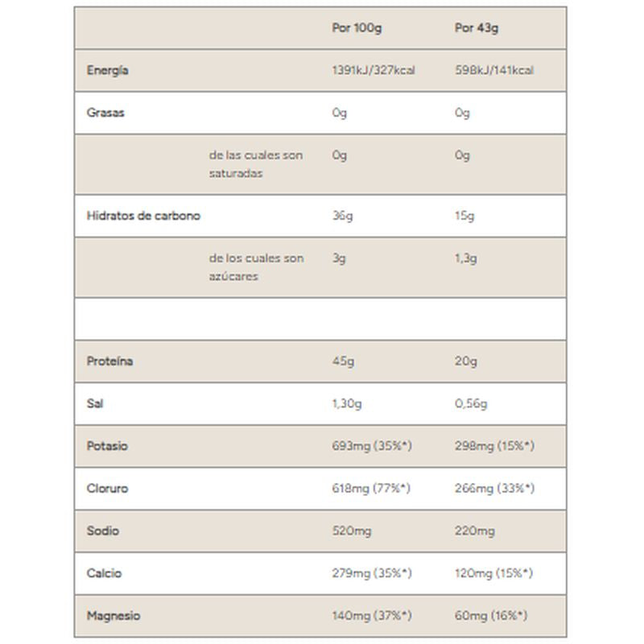Click the '0,56g' salt value

pyautogui.click(x=471, y=403)
